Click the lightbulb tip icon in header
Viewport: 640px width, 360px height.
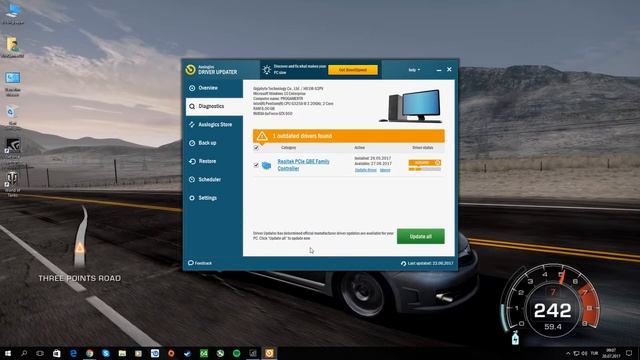tap(267, 70)
